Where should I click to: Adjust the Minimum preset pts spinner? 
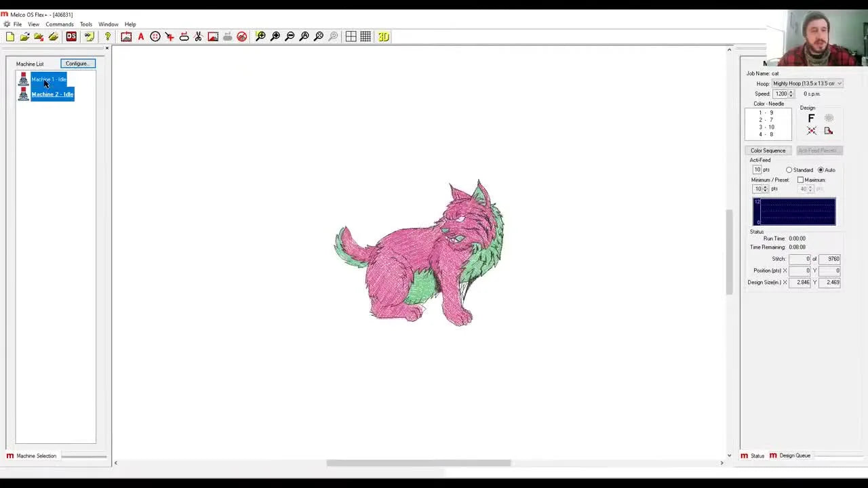[765, 189]
